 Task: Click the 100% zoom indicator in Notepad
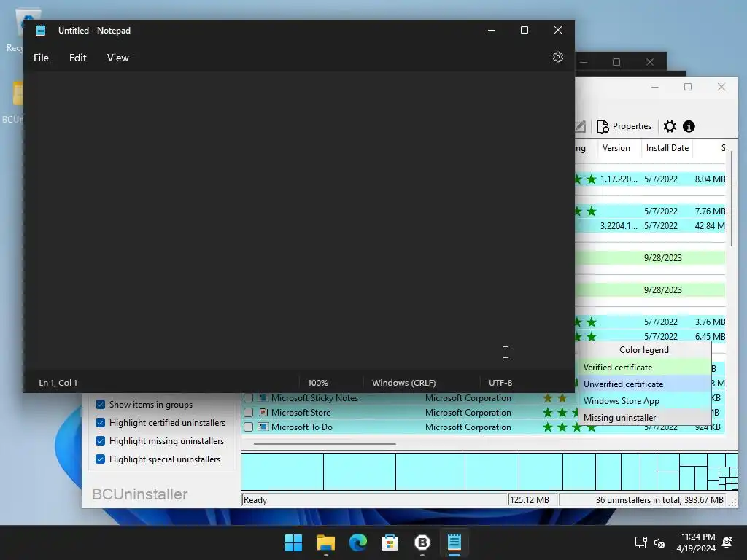(x=318, y=383)
